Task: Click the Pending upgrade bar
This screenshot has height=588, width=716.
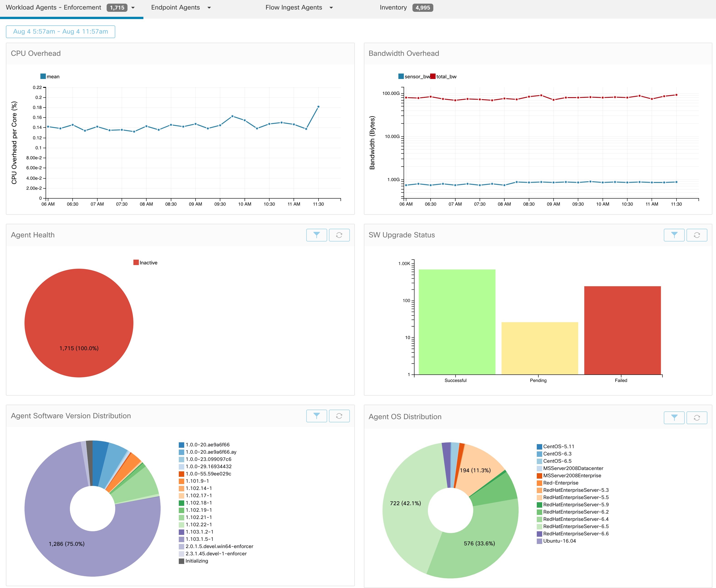Action: pos(540,348)
